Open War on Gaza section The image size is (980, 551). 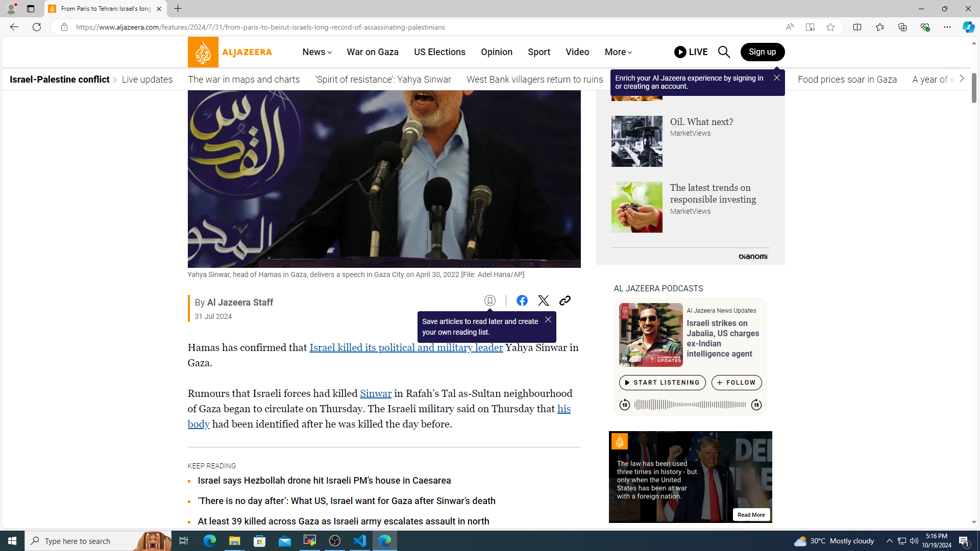373,52
